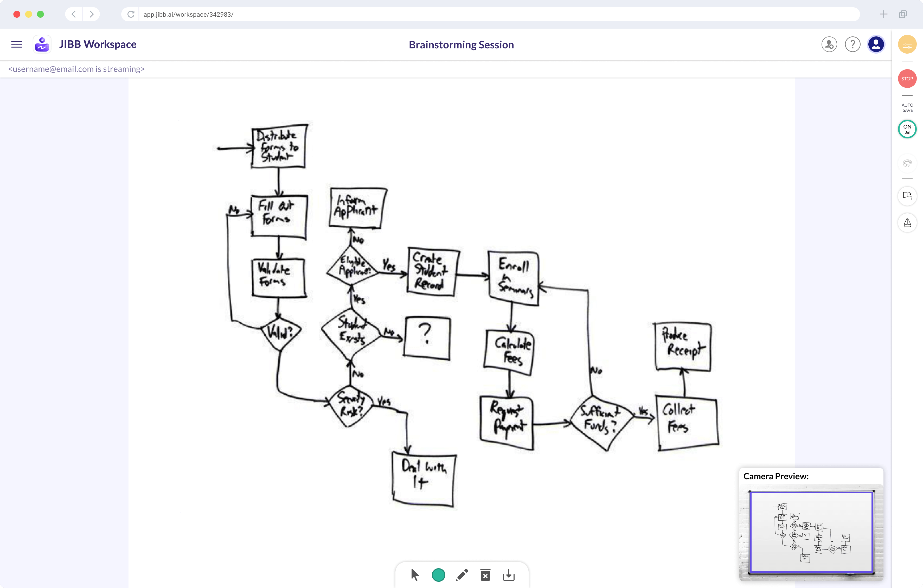Select the crop region tool
923x588 pixels.
(907, 196)
